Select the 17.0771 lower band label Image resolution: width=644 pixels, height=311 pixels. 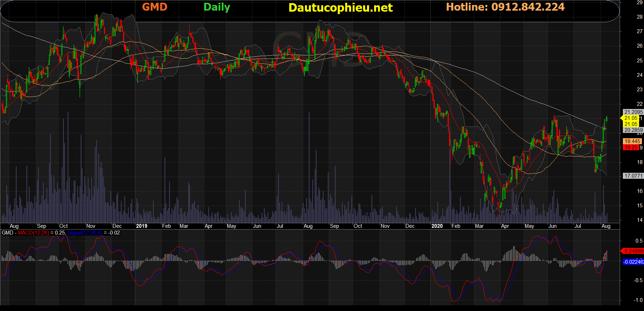[x=633, y=176]
